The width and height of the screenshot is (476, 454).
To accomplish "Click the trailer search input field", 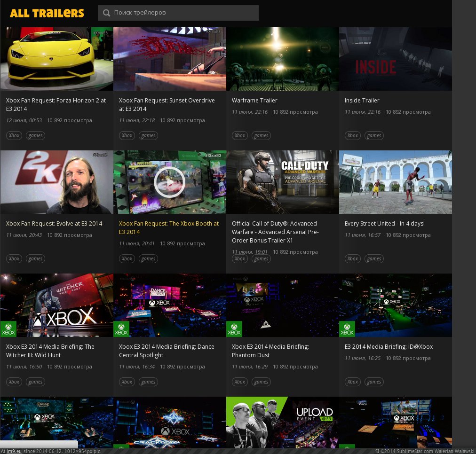I will (178, 13).
